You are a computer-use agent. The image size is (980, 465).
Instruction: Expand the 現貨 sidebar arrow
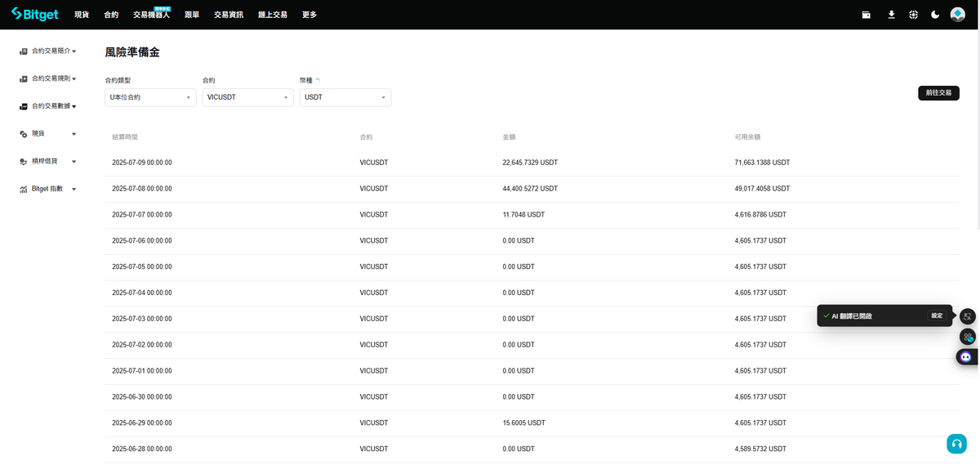[74, 134]
